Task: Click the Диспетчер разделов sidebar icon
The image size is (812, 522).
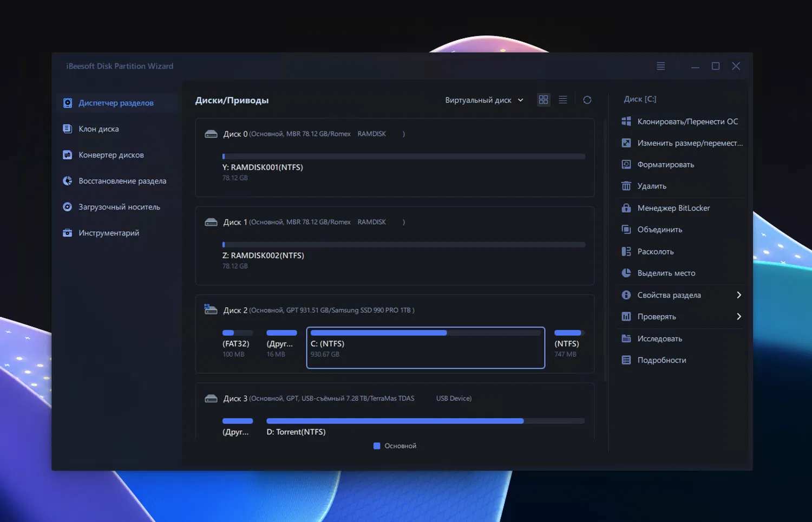Action: click(68, 103)
